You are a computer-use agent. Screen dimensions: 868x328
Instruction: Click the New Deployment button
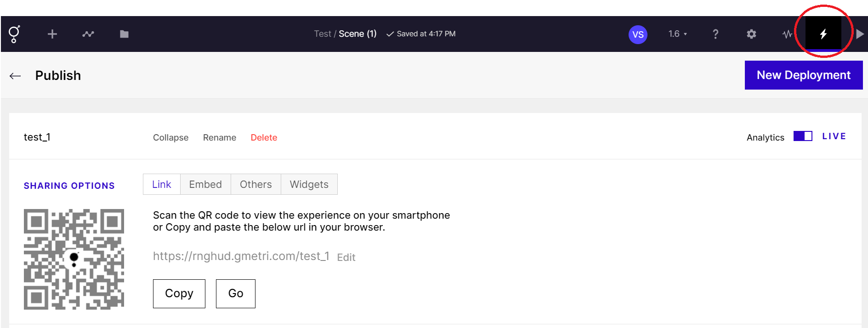coord(803,75)
